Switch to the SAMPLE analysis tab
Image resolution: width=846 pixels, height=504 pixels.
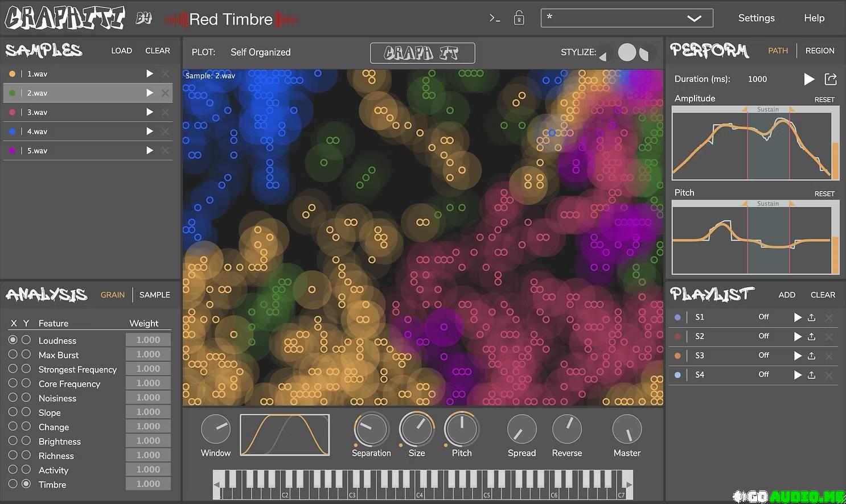pyautogui.click(x=154, y=295)
